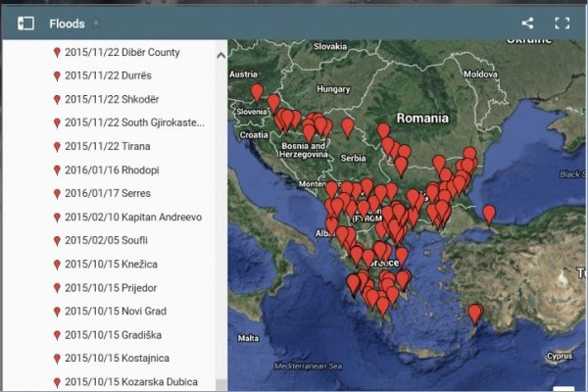Select 2015/02/10 Kapitan Andreevo list item
588x392 pixels.
133,217
